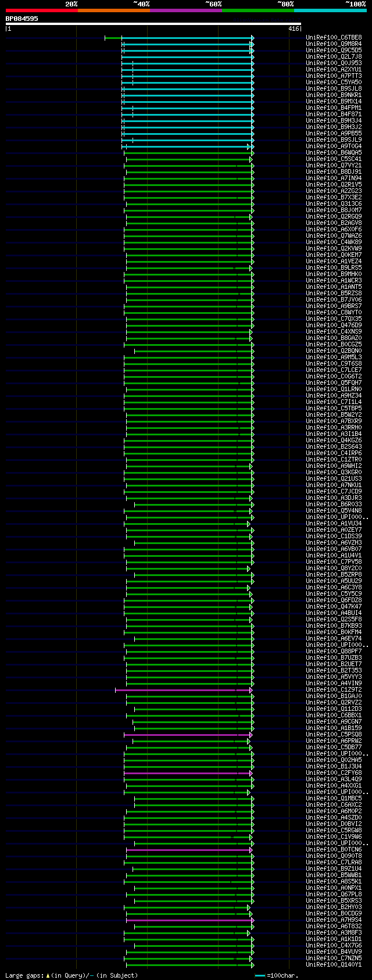This screenshot has height=980, width=372.
Task: Select label UniRef100_C4XNS9
Action: [x=334, y=332]
